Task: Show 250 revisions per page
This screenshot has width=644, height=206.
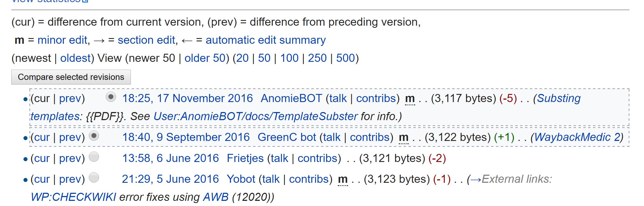Action: pos(317,58)
